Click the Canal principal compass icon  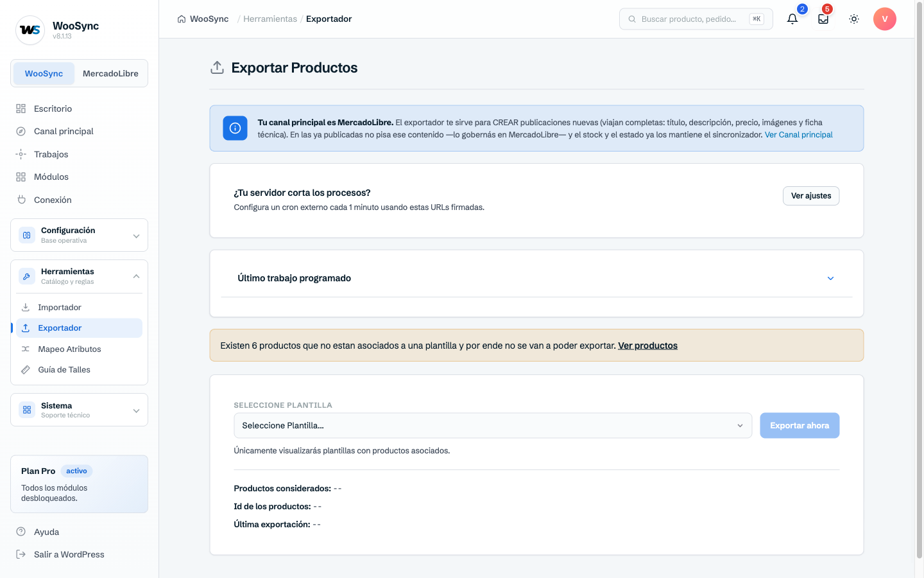pyautogui.click(x=21, y=131)
